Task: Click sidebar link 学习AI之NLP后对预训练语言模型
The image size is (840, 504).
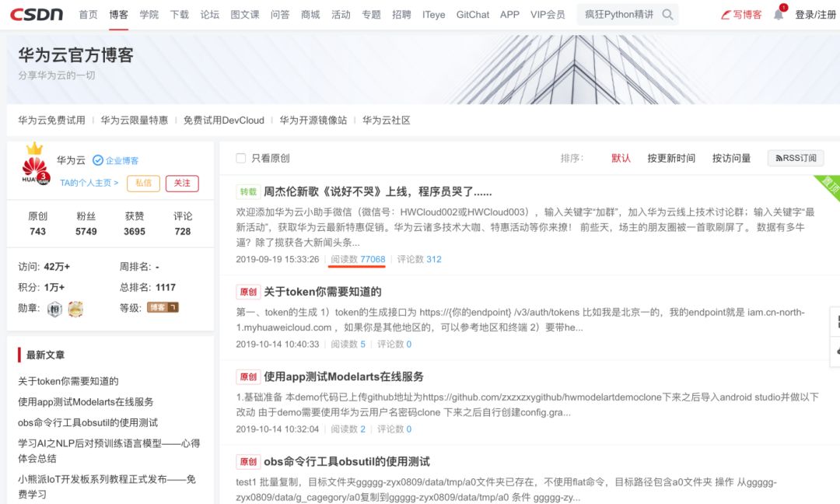Action: tap(109, 450)
